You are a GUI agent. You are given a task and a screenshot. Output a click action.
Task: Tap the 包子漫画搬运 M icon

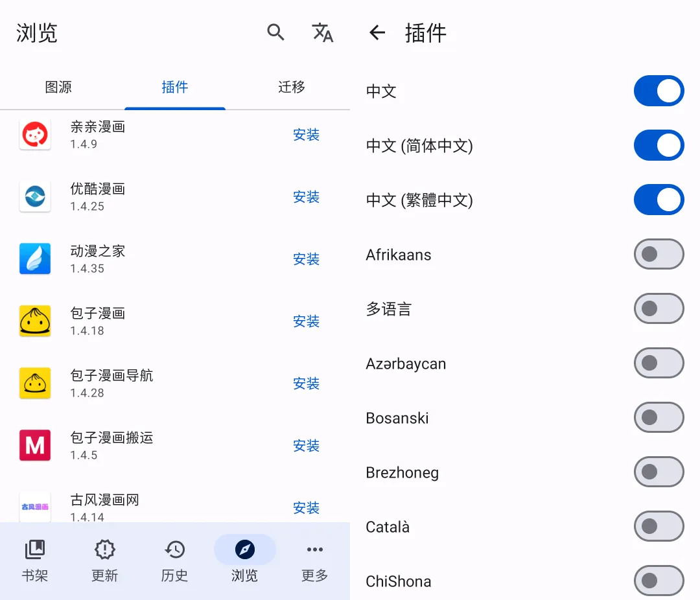pos(35,445)
